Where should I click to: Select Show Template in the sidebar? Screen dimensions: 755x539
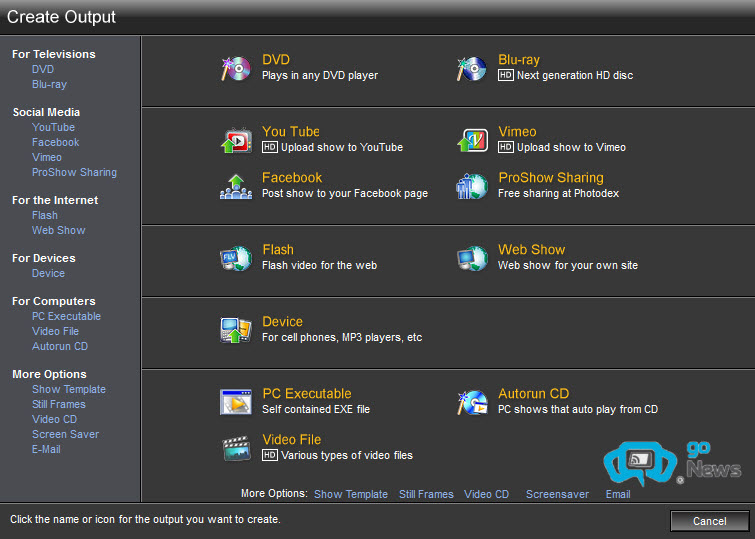pyautogui.click(x=69, y=389)
